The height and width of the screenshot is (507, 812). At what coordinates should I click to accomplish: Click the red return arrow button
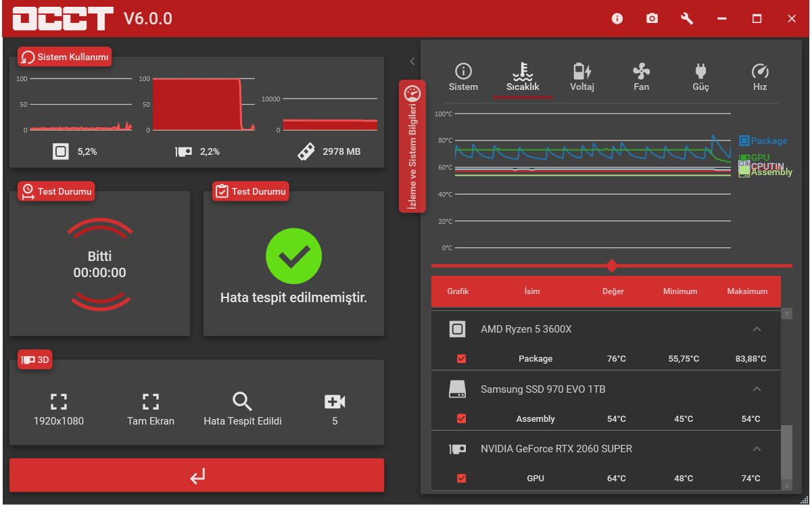197,475
